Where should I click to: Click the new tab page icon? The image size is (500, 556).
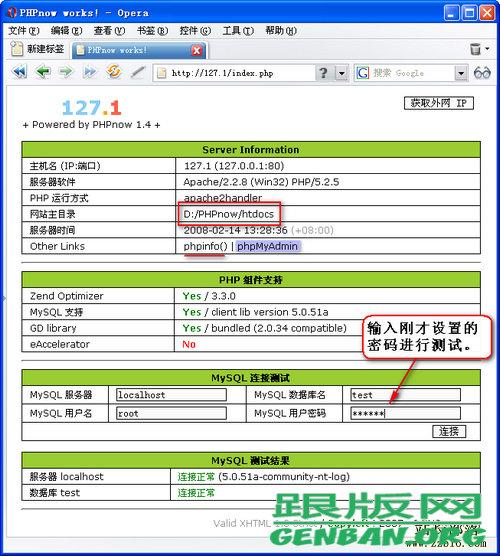(x=17, y=49)
